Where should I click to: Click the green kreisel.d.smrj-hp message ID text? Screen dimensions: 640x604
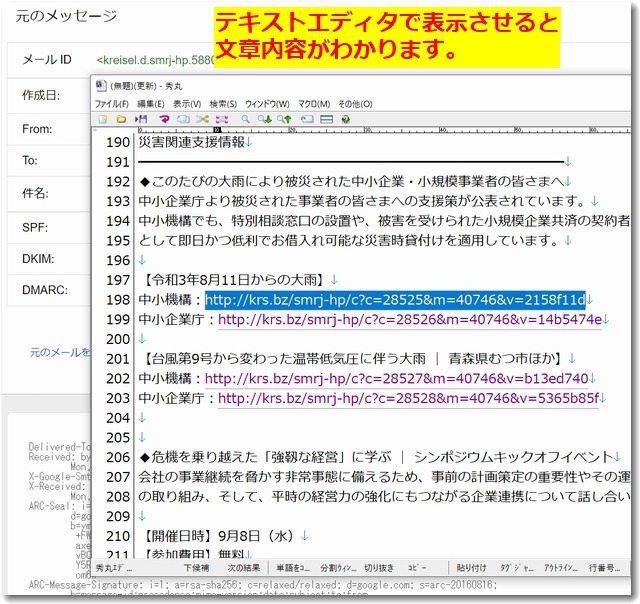pos(156,60)
